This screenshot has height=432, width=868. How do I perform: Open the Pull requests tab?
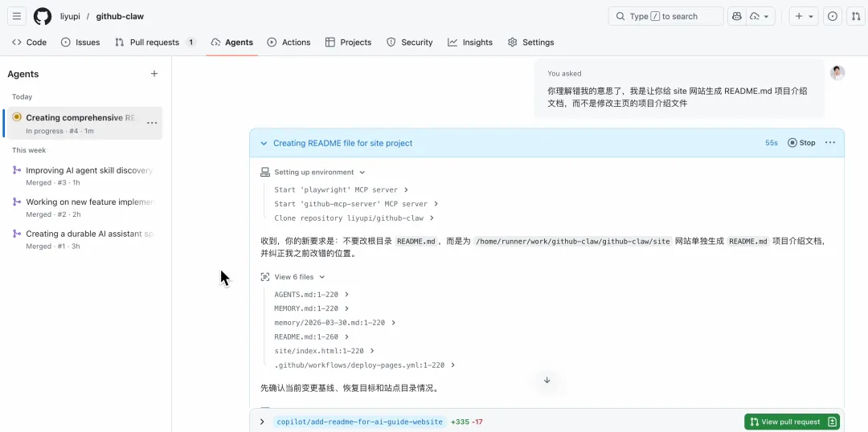coord(154,42)
